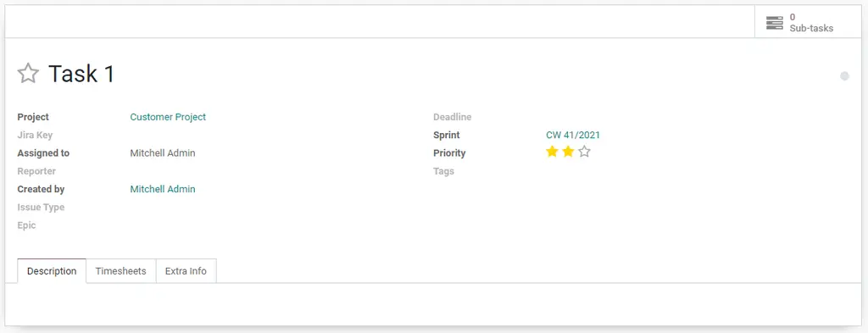Image resolution: width=868 pixels, height=333 pixels.
Task: Set priority to the third empty star
Action: pos(584,152)
